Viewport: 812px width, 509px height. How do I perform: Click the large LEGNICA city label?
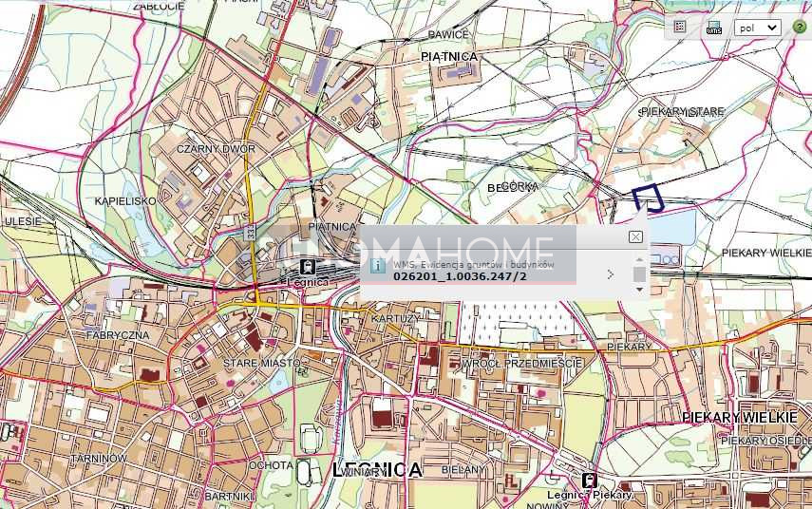[378, 470]
